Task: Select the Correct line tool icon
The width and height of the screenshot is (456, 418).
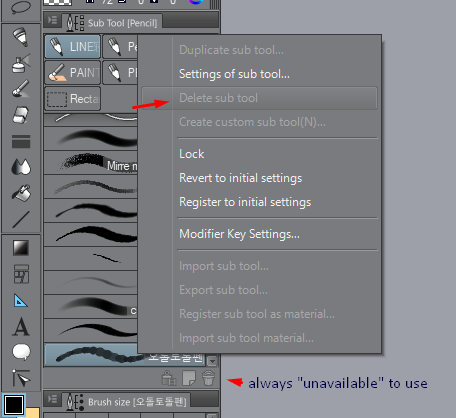Action: click(21, 378)
